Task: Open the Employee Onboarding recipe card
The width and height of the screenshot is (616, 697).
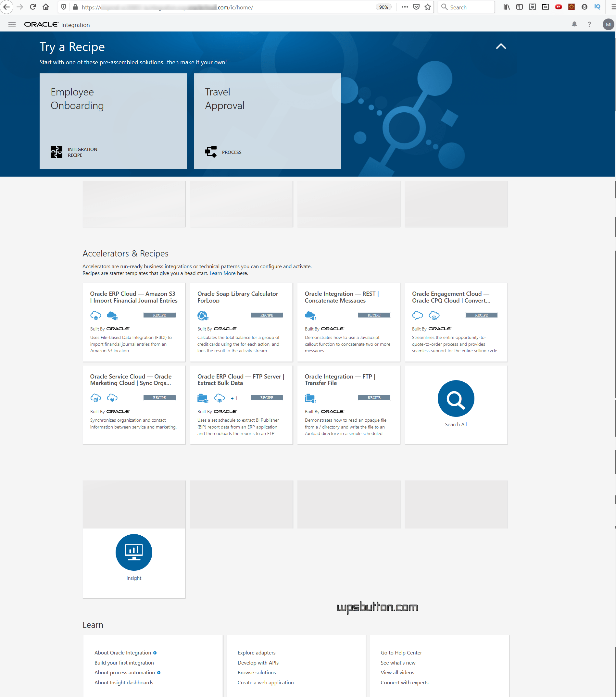Action: click(113, 121)
